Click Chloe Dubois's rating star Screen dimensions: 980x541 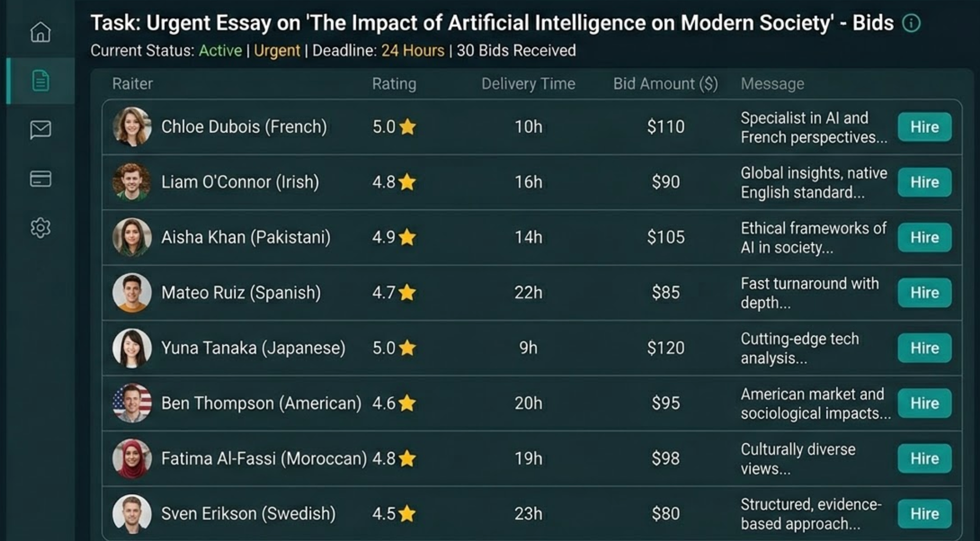click(407, 127)
